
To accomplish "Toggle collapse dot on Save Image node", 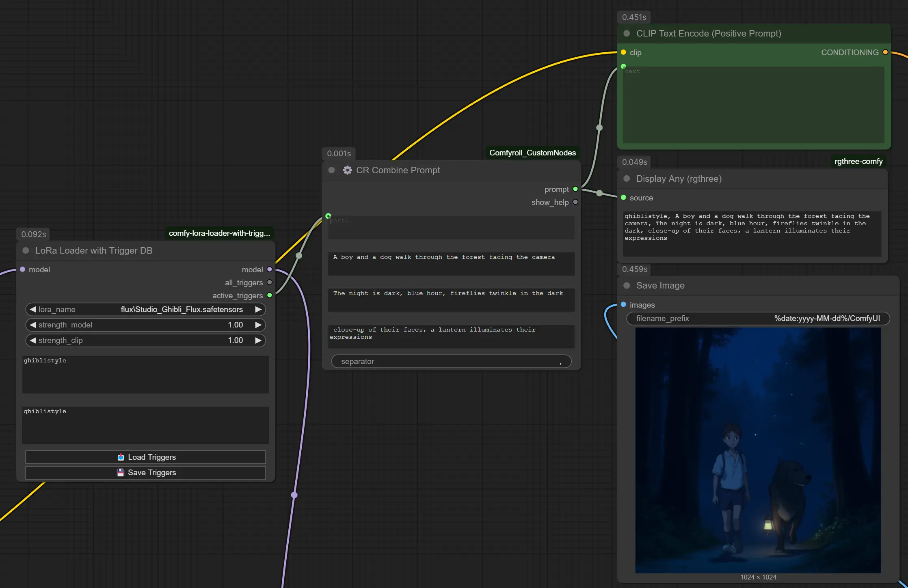I will [x=627, y=285].
